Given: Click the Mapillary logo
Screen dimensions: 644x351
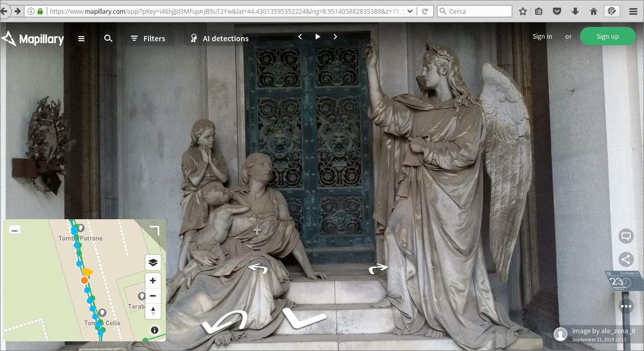Looking at the screenshot, I should [x=33, y=39].
